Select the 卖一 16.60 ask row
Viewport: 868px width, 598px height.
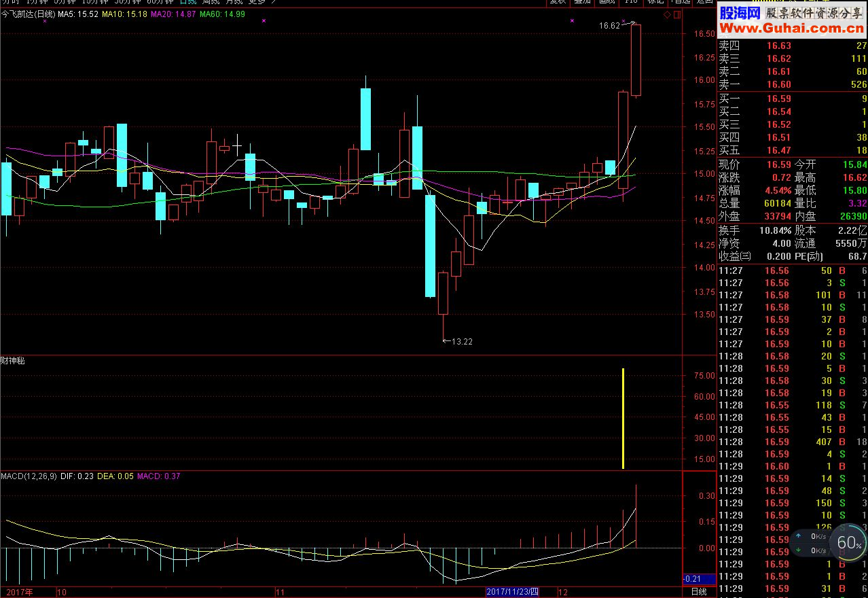click(x=793, y=84)
